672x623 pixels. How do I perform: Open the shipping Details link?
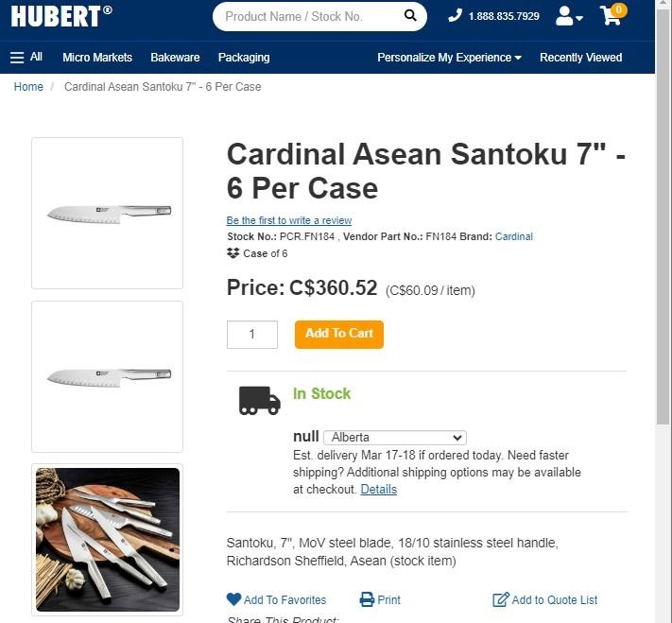[379, 490]
